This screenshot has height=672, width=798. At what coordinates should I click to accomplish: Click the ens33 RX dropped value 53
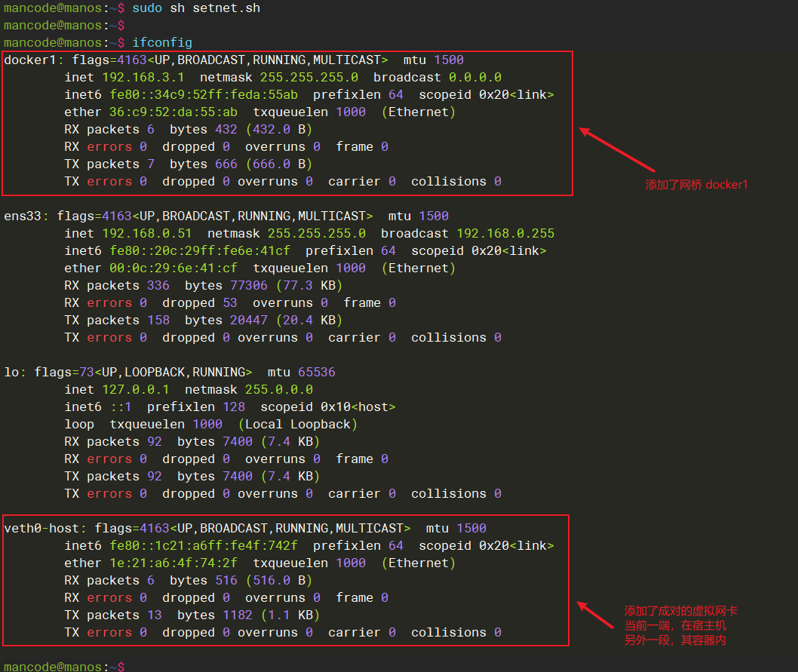(230, 302)
